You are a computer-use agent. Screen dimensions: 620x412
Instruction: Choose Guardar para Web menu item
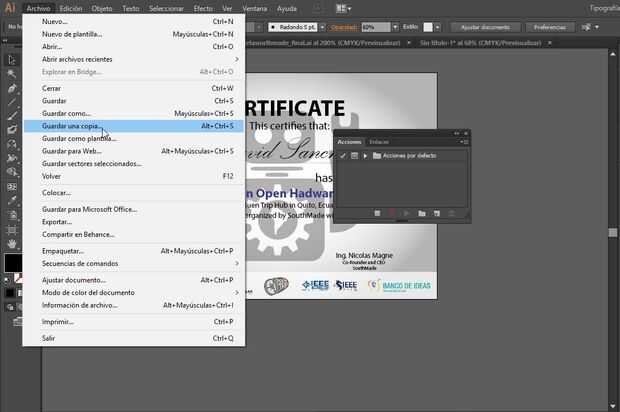coord(134,151)
